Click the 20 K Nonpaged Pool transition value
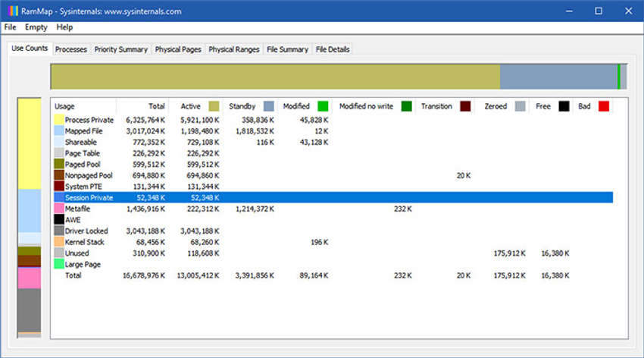This screenshot has height=358, width=644. coord(464,175)
